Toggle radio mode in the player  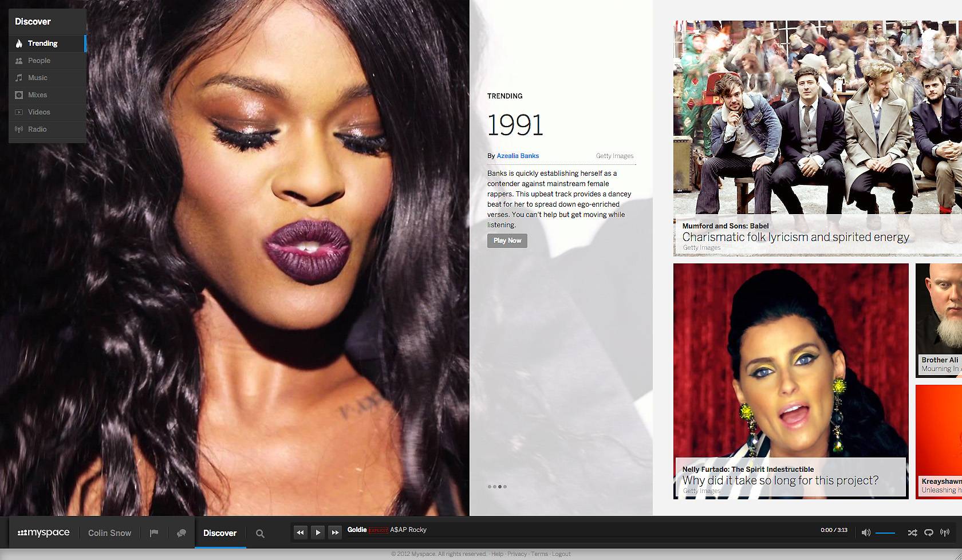point(945,533)
